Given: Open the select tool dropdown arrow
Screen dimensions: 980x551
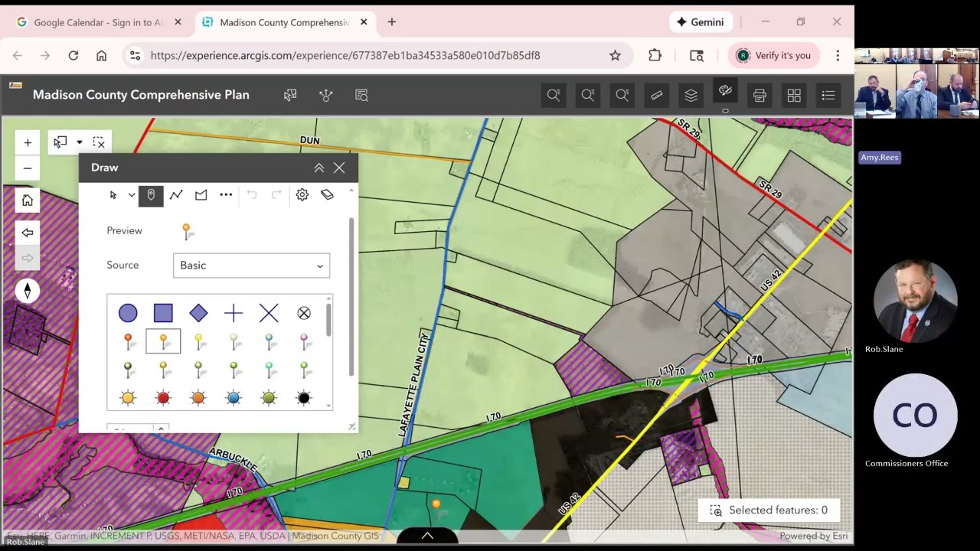Looking at the screenshot, I should [x=79, y=142].
